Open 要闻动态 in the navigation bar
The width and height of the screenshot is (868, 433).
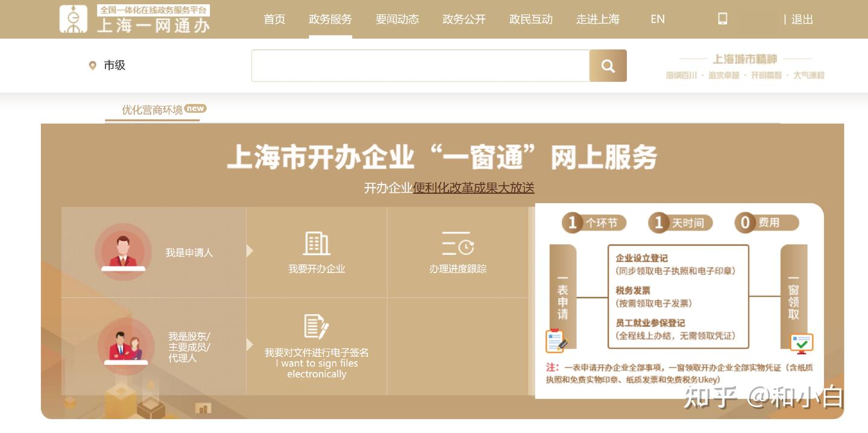397,19
